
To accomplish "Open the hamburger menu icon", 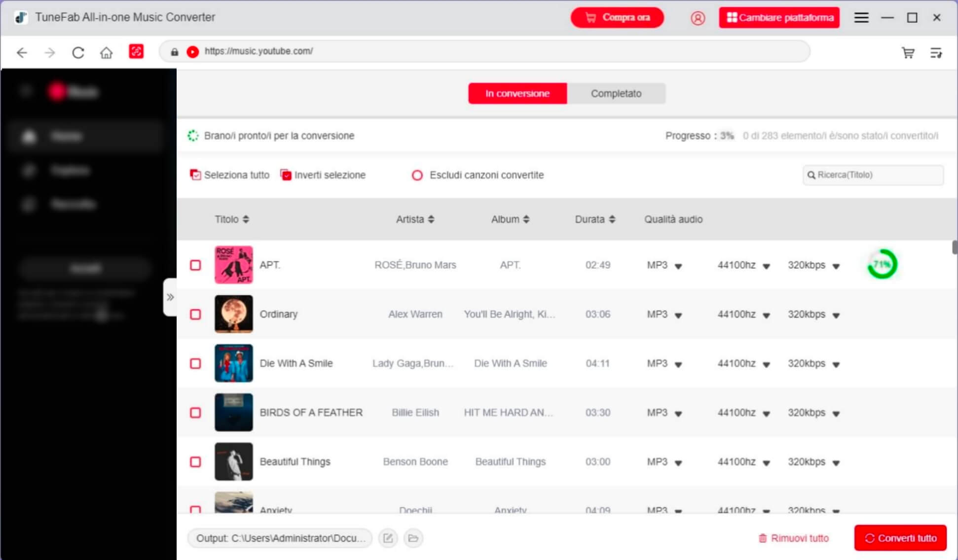I will 861,18.
